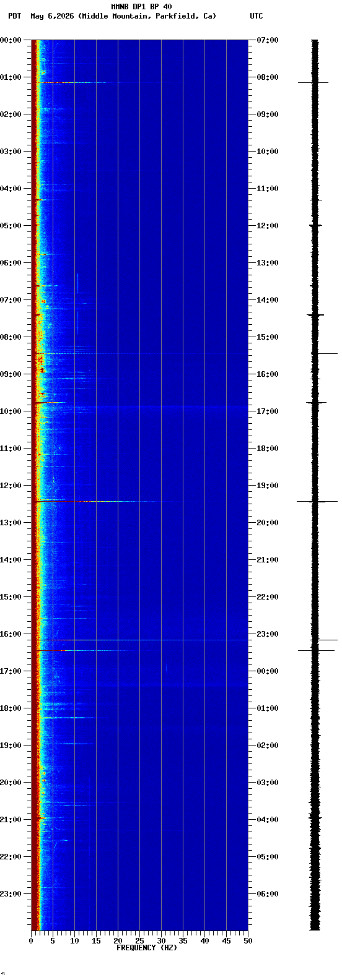
Task: Click the 15 Hz frequency tick label
Action: point(96,941)
